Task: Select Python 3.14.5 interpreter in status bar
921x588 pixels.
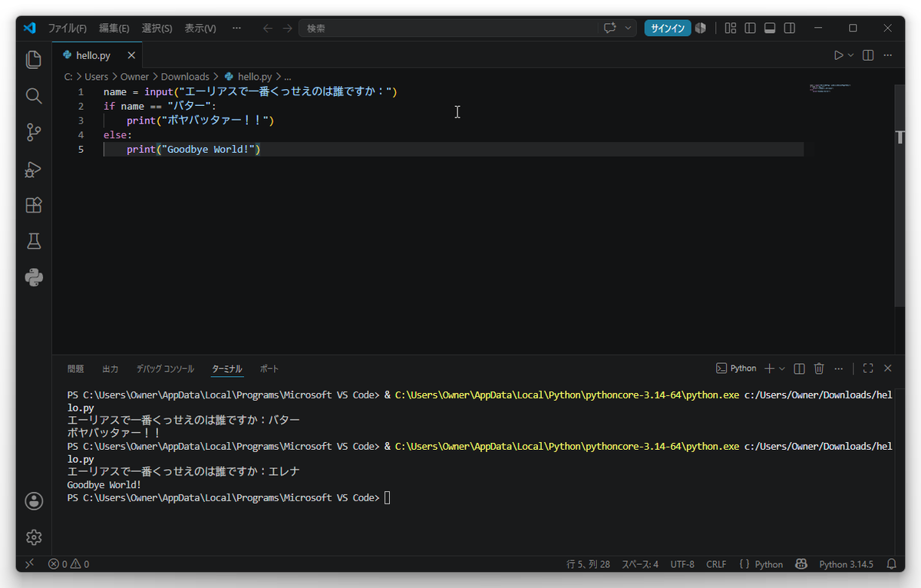Action: point(846,564)
